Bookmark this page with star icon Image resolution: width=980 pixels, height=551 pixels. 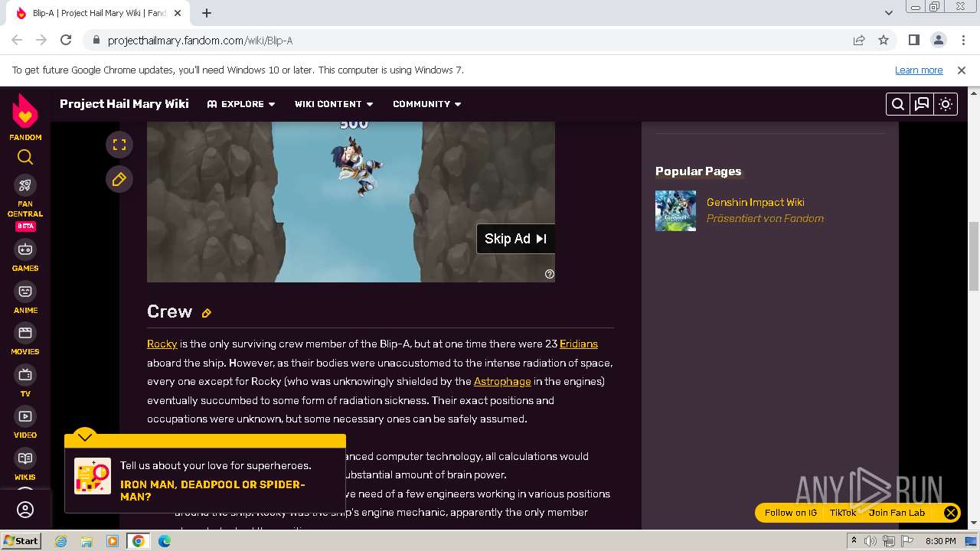point(884,40)
